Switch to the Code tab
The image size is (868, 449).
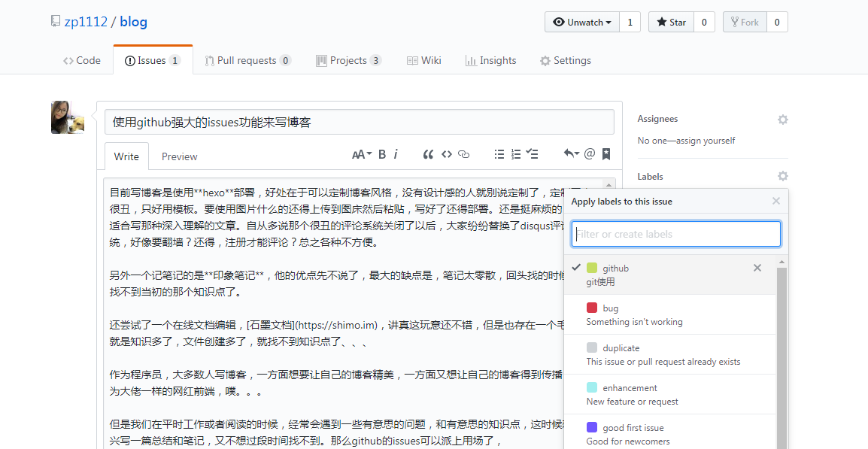pyautogui.click(x=82, y=60)
